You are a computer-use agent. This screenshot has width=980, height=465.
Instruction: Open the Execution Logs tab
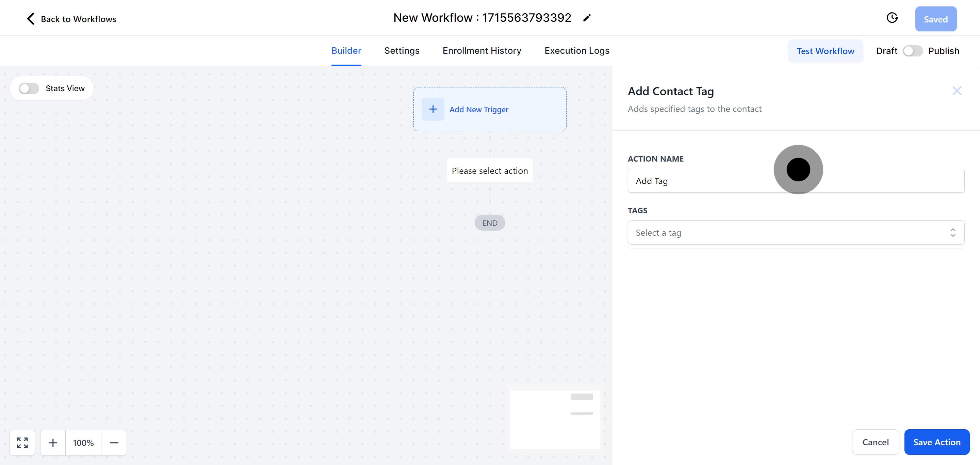[x=577, y=51]
